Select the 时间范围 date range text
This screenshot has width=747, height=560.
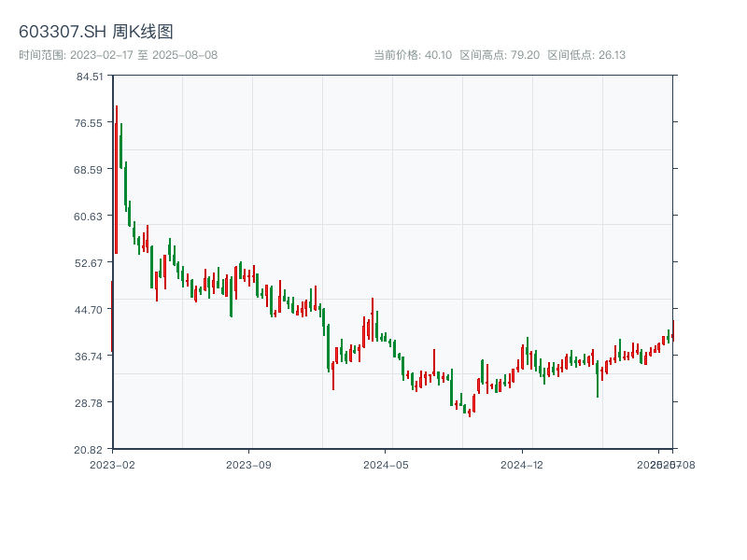[118, 55]
